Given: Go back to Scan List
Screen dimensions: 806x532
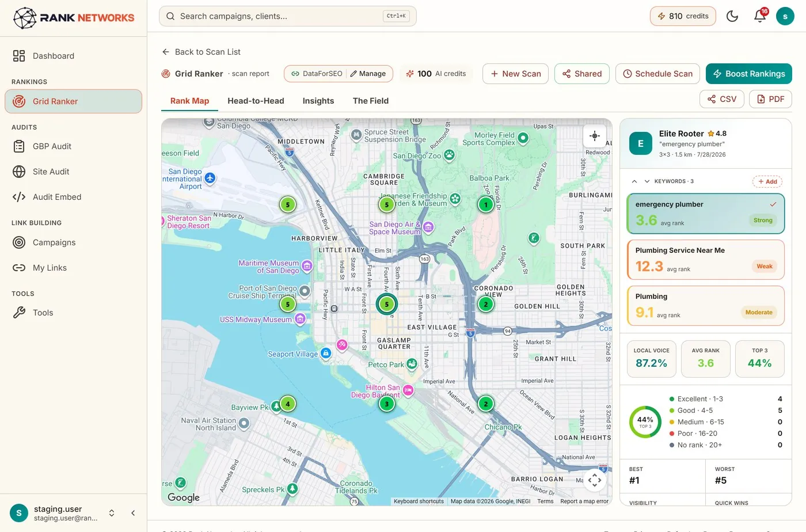Looking at the screenshot, I should point(201,52).
